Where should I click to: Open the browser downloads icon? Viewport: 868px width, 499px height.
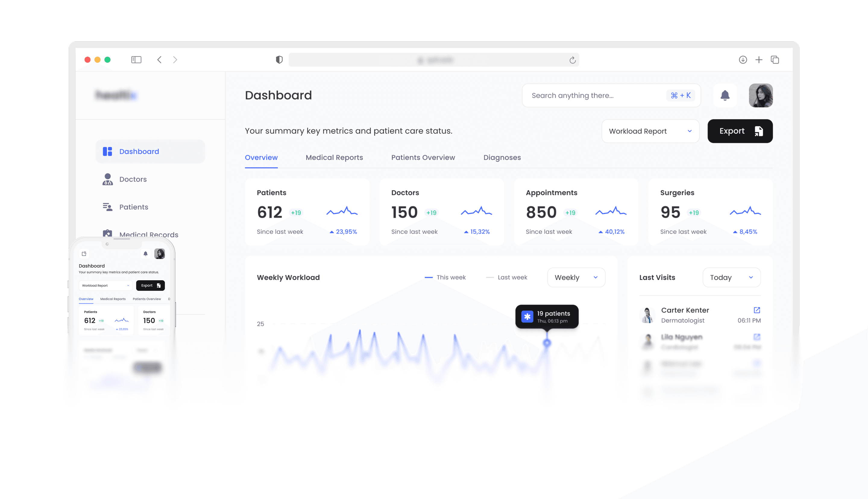tap(743, 60)
